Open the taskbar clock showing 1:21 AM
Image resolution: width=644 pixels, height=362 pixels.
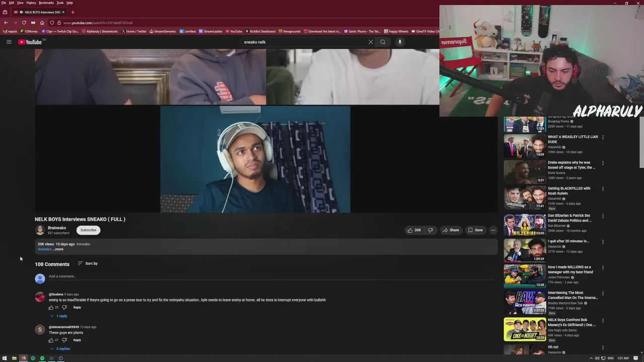pyautogui.click(x=623, y=358)
